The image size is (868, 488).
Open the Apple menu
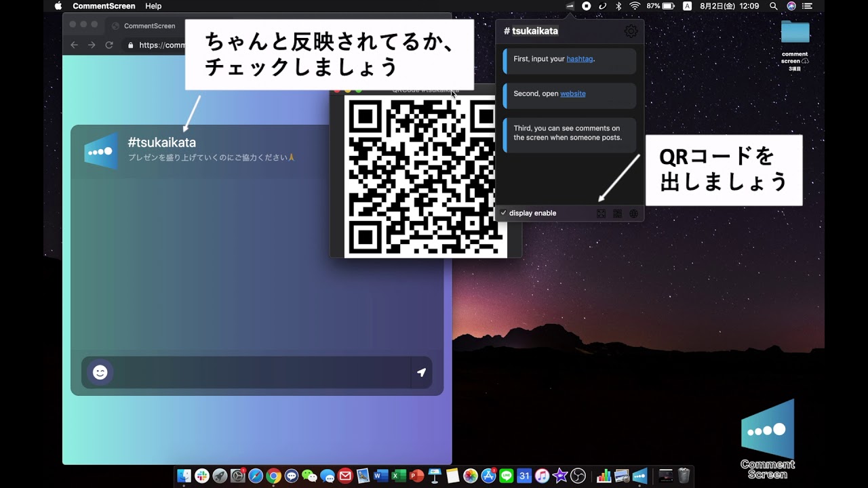click(58, 6)
